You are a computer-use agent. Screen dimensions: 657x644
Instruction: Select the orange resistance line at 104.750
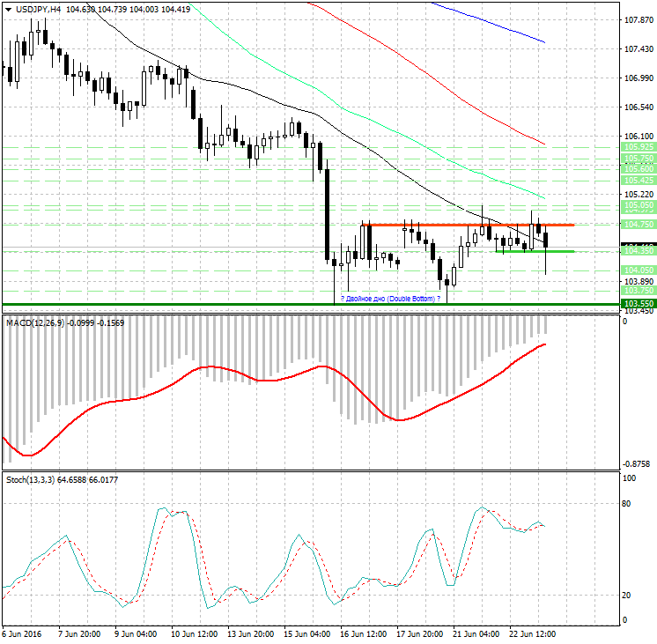click(468, 226)
